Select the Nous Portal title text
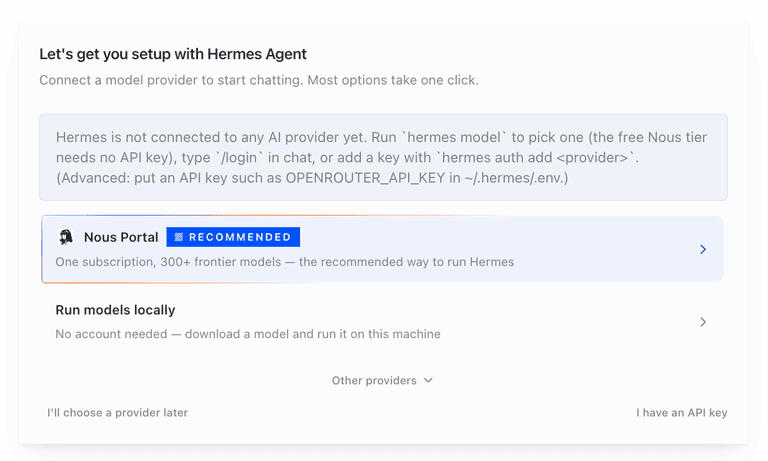The height and width of the screenshot is (461, 768). click(x=121, y=237)
